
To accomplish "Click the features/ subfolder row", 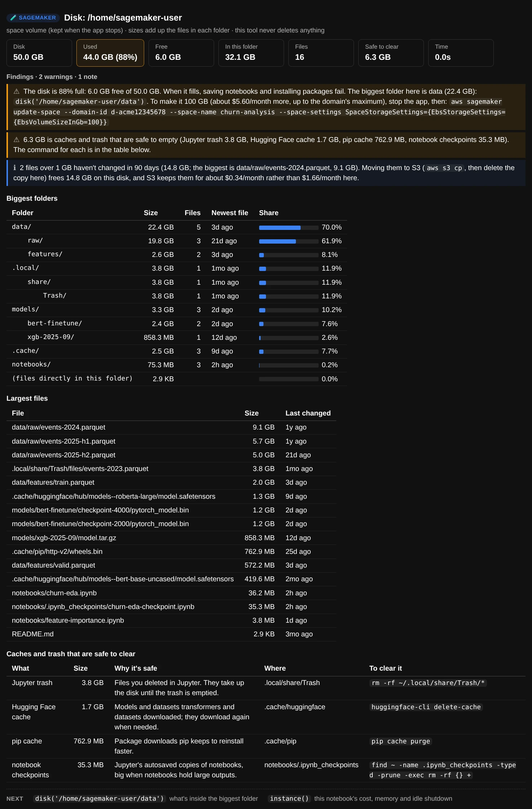I will tap(177, 255).
